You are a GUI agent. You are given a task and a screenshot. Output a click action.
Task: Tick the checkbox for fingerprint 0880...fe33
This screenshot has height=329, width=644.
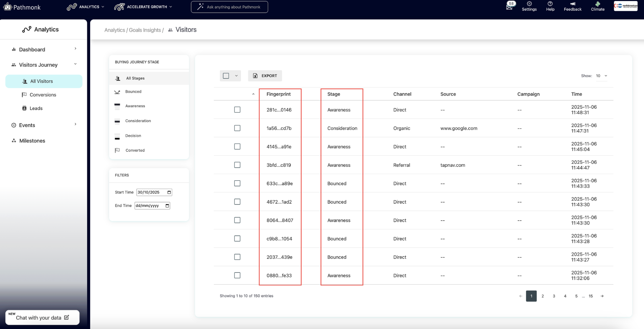coord(237,276)
